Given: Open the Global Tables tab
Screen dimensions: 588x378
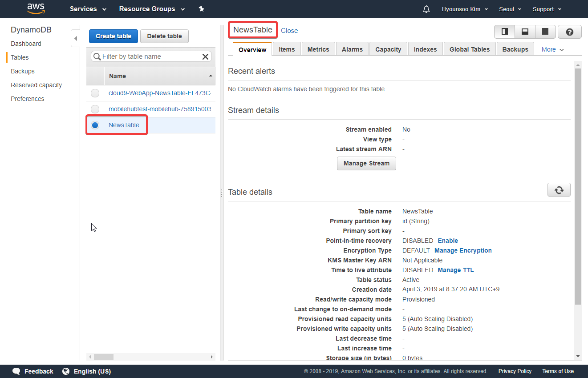Looking at the screenshot, I should [x=470, y=49].
